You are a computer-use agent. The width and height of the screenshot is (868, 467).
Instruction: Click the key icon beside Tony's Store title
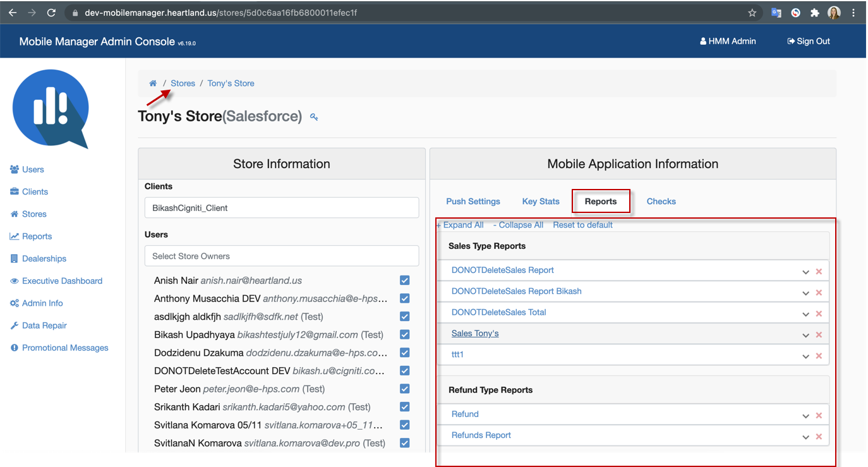coord(314,117)
